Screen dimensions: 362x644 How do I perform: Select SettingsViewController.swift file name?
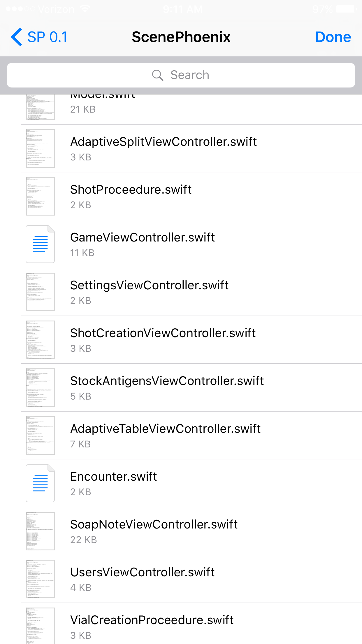pyautogui.click(x=150, y=285)
